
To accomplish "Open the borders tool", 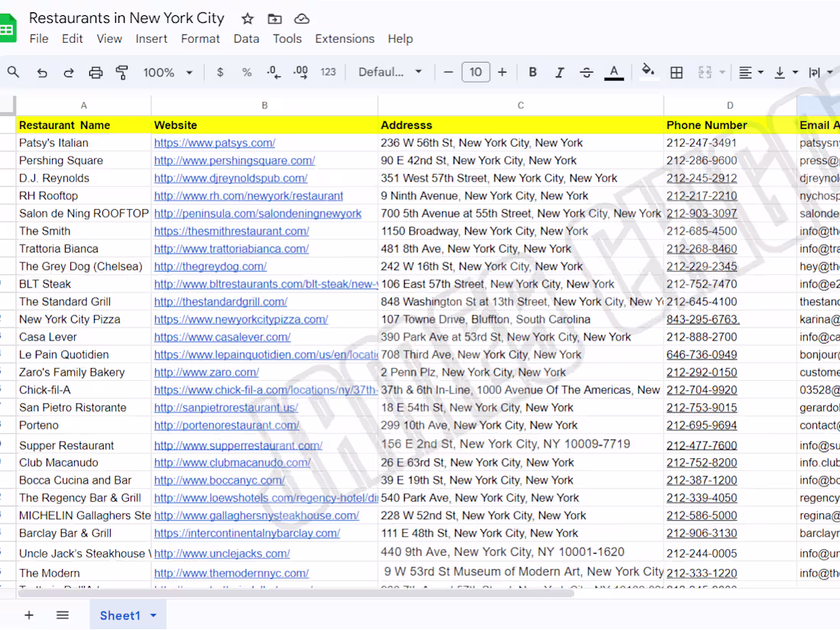I will point(677,73).
